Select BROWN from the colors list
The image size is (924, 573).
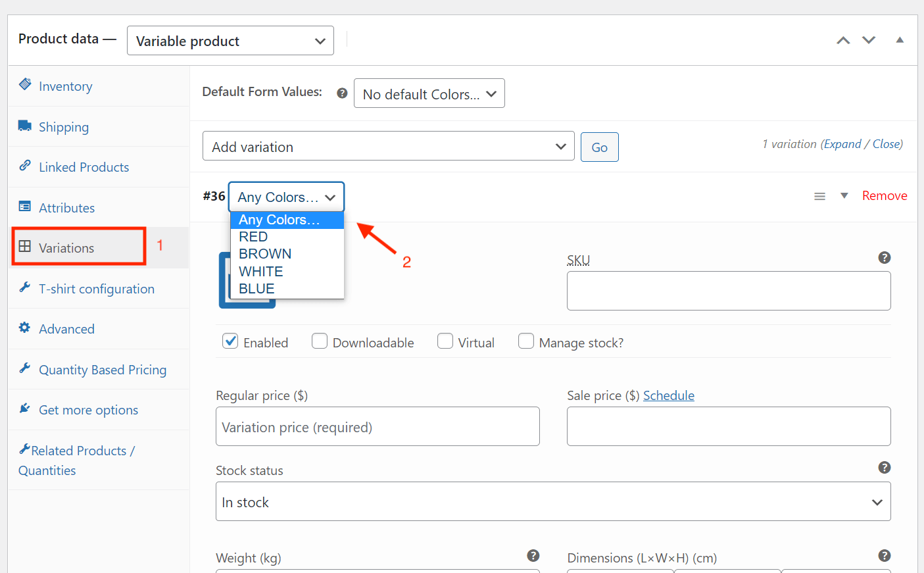click(x=265, y=254)
